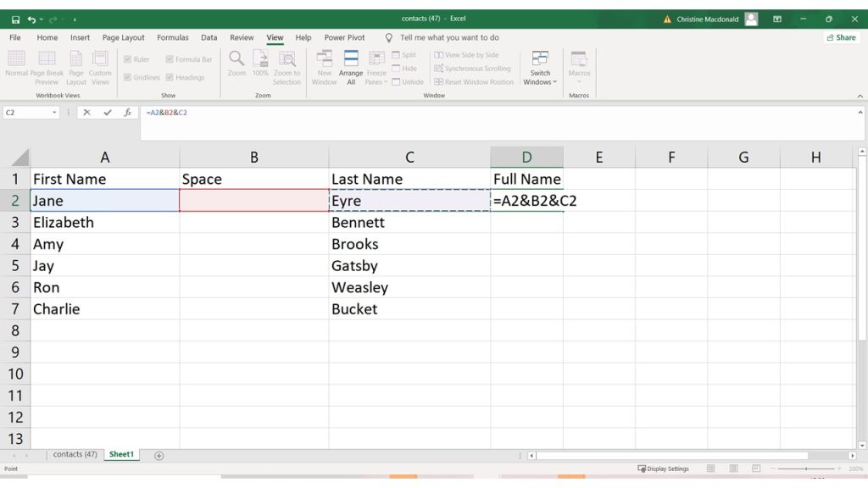Open Display Settings in status bar
This screenshot has height=488, width=868.
[663, 469]
